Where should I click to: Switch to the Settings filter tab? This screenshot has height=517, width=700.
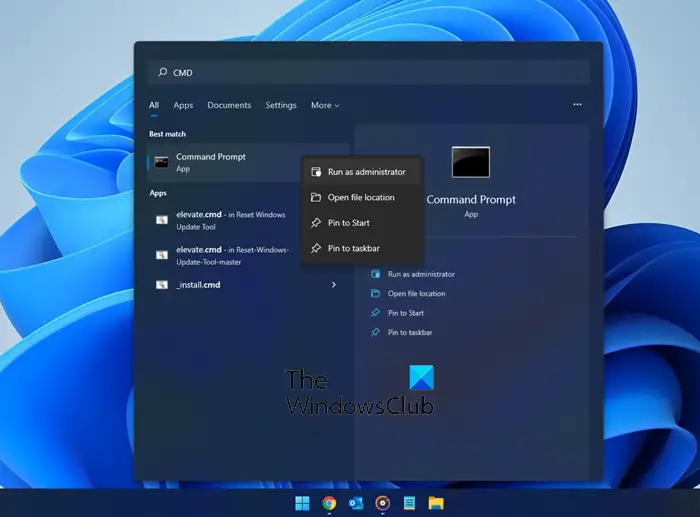point(281,105)
